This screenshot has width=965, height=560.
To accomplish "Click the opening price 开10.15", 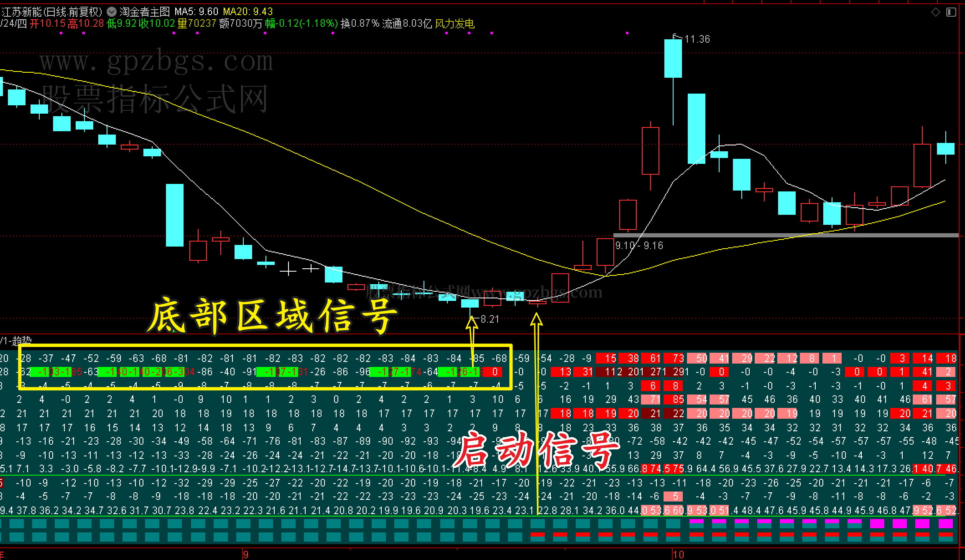I will tap(48, 23).
